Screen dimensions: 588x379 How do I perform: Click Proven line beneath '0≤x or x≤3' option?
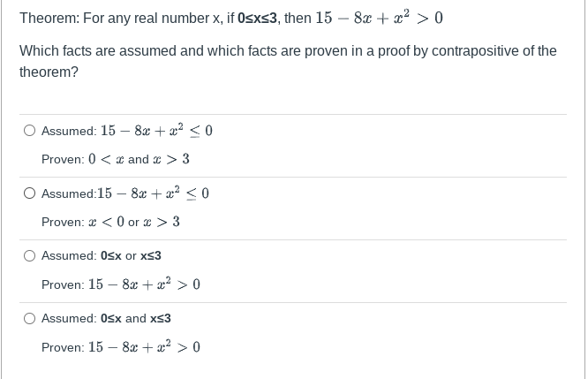pyautogui.click(x=121, y=284)
